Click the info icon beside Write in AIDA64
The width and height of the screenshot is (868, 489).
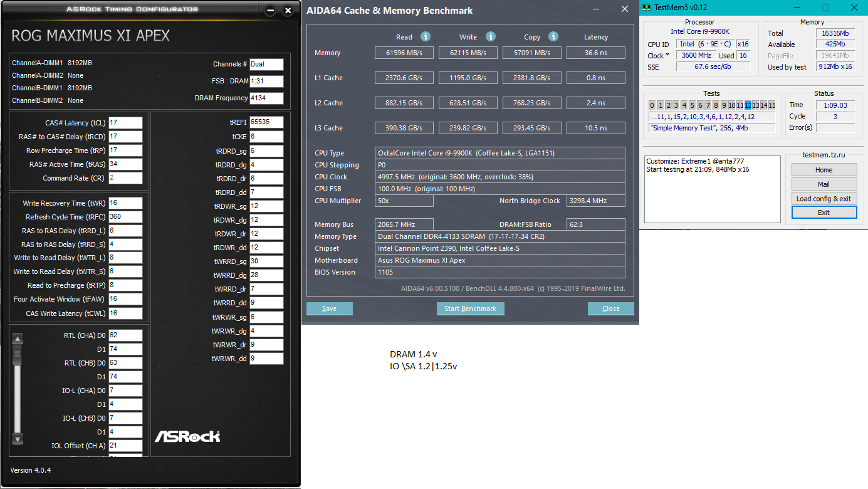click(x=491, y=36)
